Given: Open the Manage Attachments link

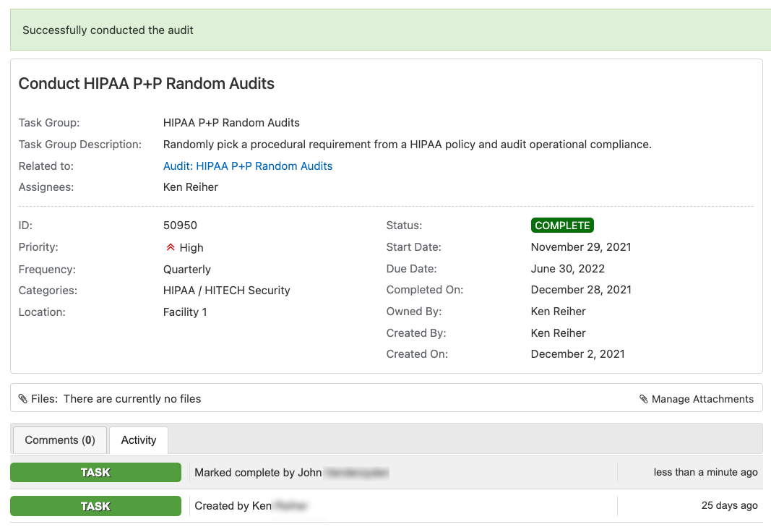Looking at the screenshot, I should pyautogui.click(x=702, y=399).
